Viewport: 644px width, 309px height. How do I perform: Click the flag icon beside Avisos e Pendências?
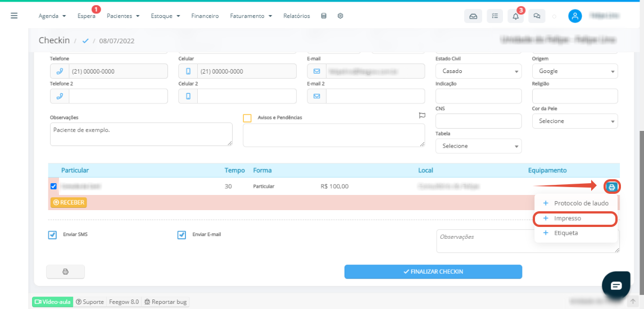422,116
